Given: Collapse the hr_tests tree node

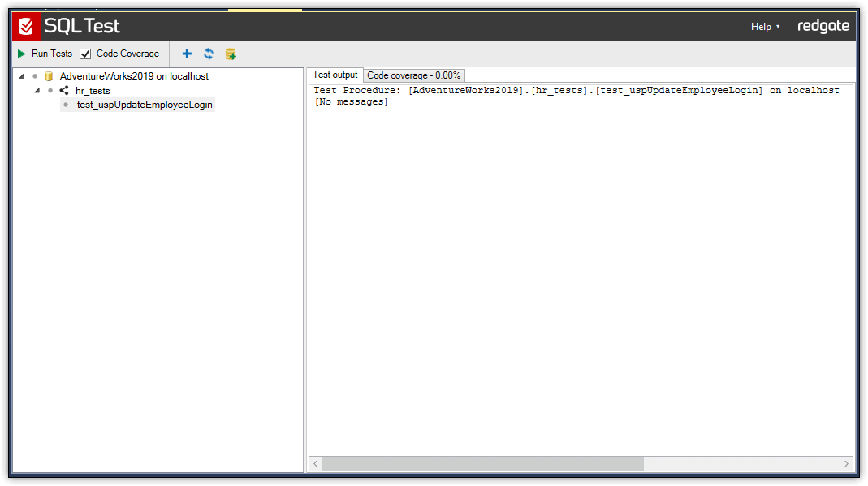Looking at the screenshot, I should (37, 91).
